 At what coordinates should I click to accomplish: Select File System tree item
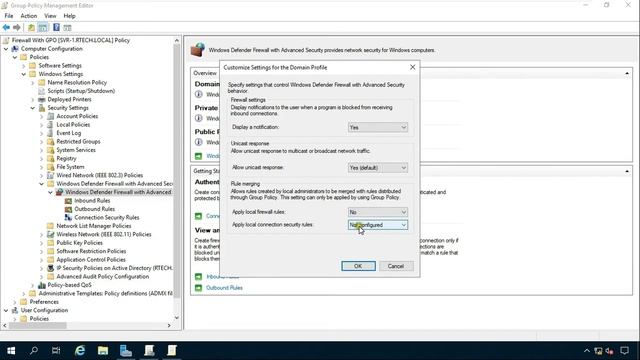click(x=70, y=167)
